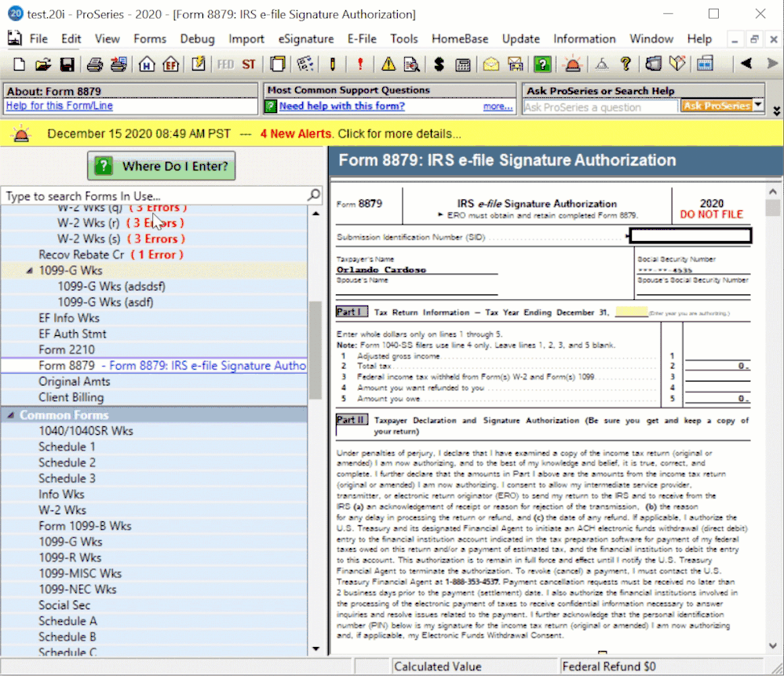This screenshot has width=784, height=676.
Task: Open the E-File menu
Action: pos(362,38)
